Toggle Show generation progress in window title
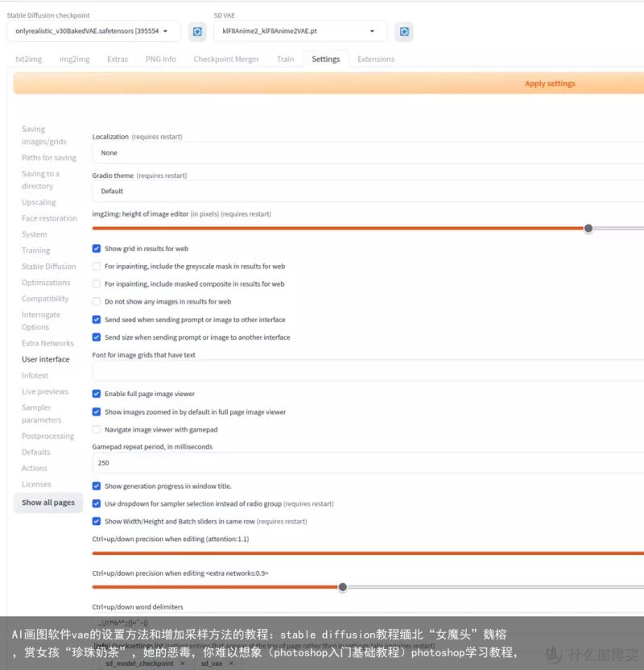The height and width of the screenshot is (670, 644). (97, 486)
